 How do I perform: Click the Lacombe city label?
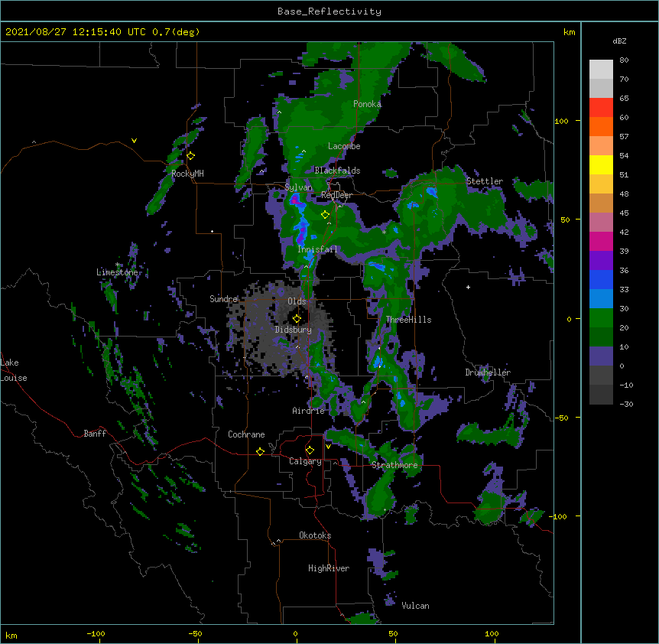click(x=344, y=146)
